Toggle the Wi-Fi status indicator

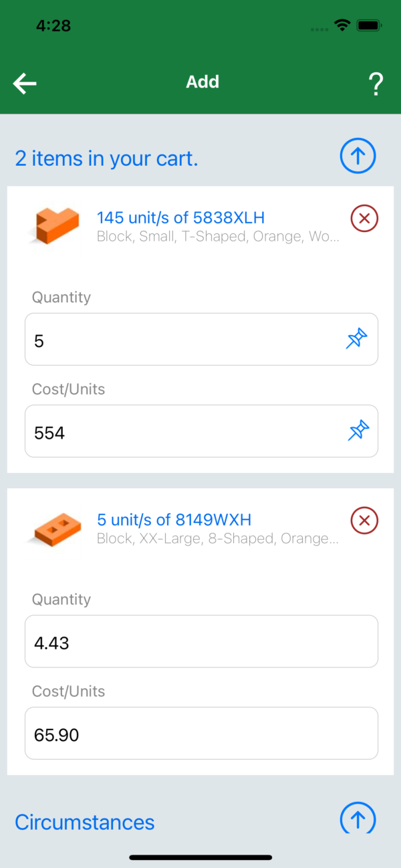point(343,25)
